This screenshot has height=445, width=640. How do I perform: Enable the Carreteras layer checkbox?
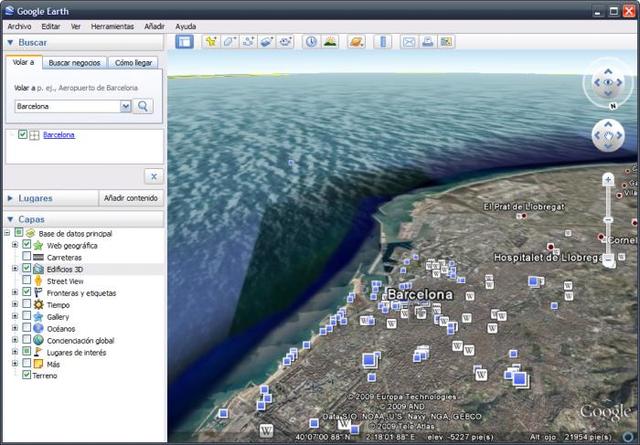[x=27, y=256]
